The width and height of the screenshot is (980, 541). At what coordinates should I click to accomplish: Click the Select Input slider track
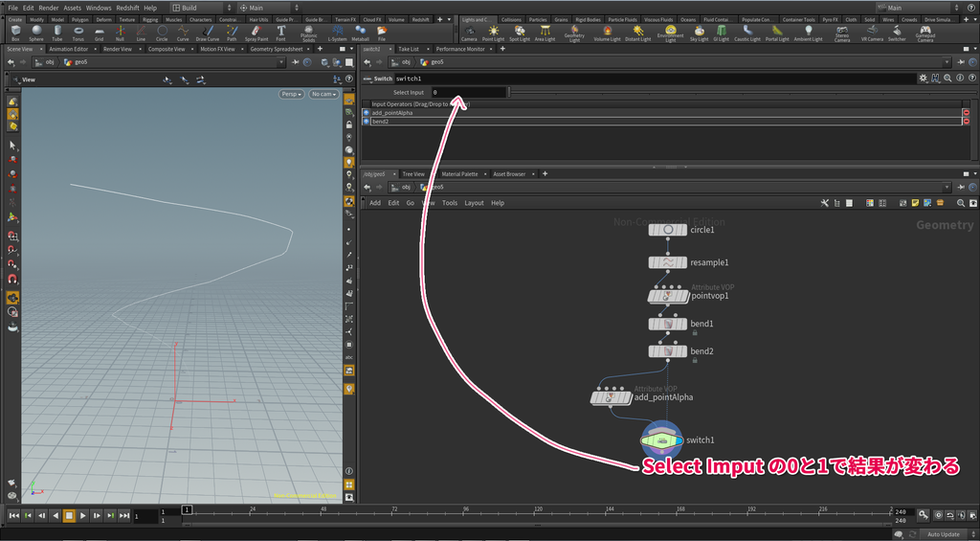[742, 93]
